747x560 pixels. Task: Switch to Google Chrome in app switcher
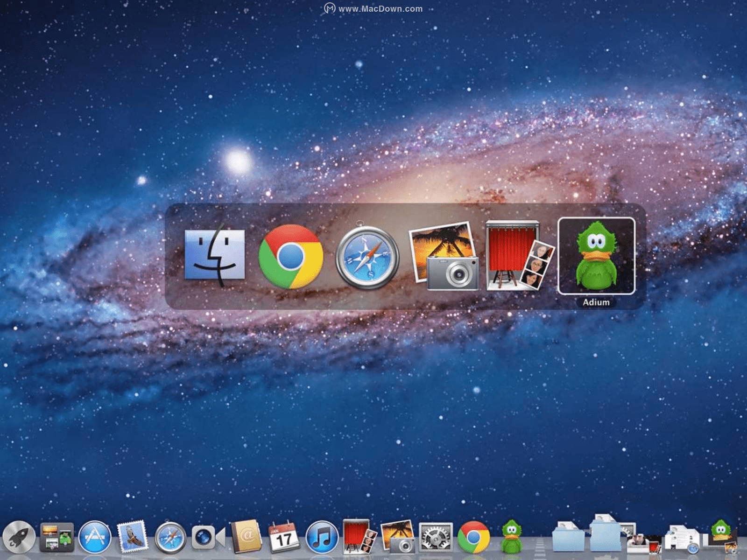pyautogui.click(x=291, y=256)
